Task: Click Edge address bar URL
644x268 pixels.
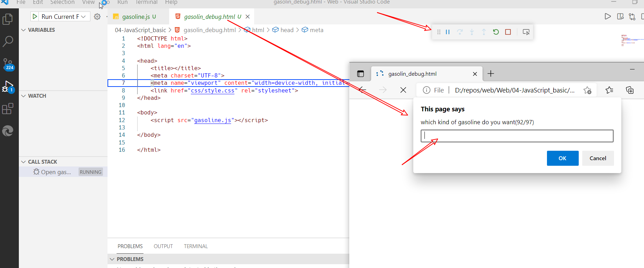Action: tap(515, 90)
